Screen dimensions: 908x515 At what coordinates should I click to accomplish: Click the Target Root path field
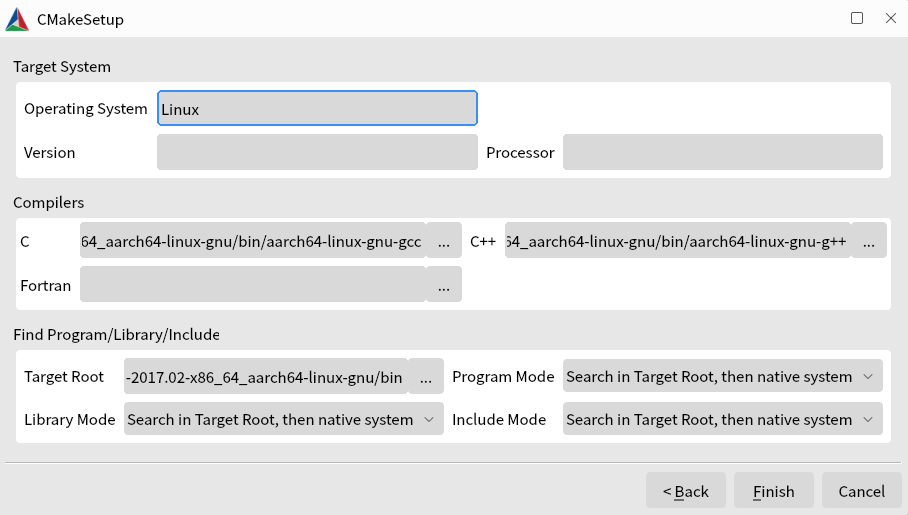(265, 377)
